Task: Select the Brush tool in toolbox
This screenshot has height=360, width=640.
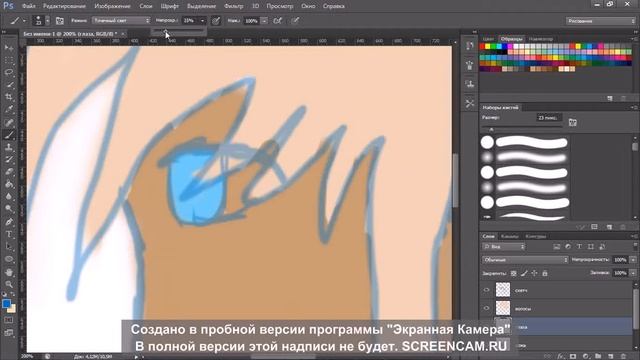Action: pos(9,135)
